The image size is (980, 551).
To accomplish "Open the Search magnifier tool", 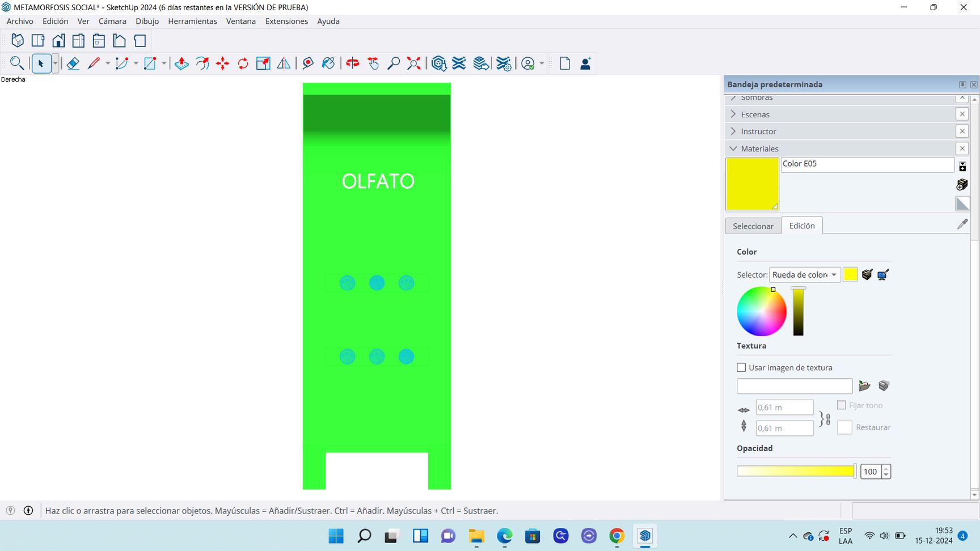I will pos(17,63).
